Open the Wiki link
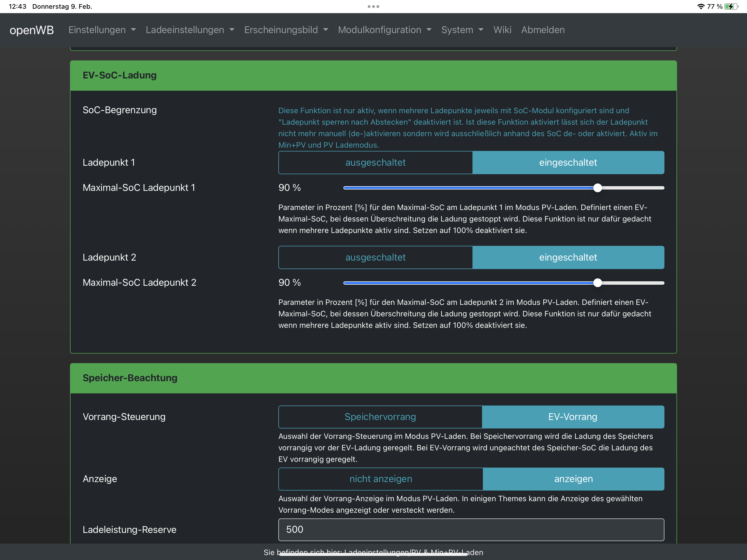 [502, 30]
